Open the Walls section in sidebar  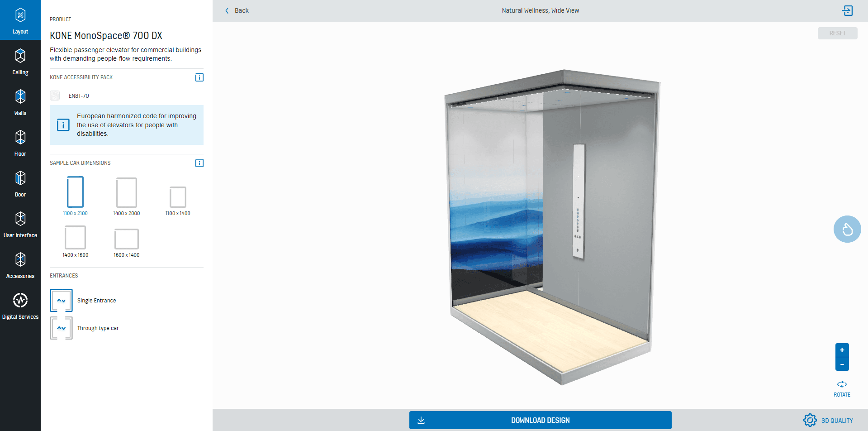pyautogui.click(x=20, y=102)
